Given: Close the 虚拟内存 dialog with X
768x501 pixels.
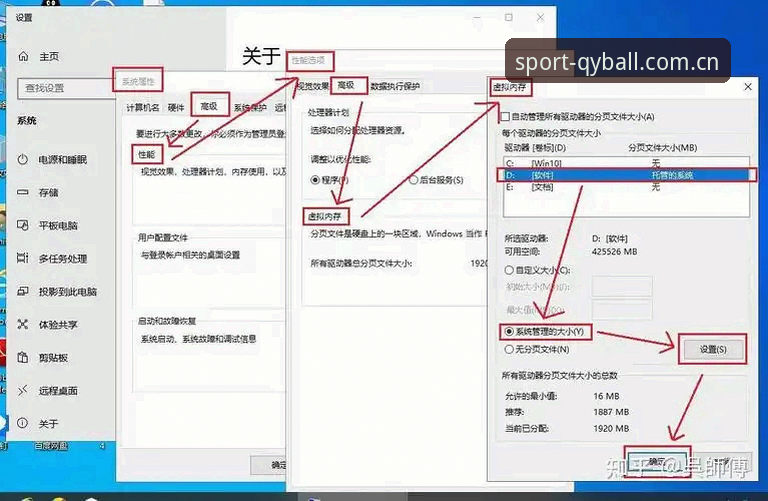Looking at the screenshot, I should [748, 87].
